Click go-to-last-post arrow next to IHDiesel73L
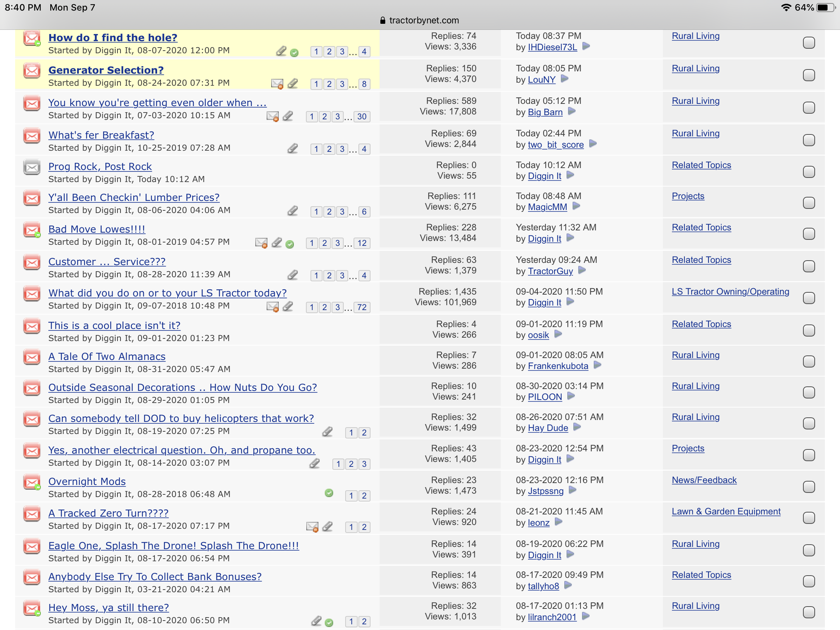The image size is (840, 630). [x=586, y=46]
